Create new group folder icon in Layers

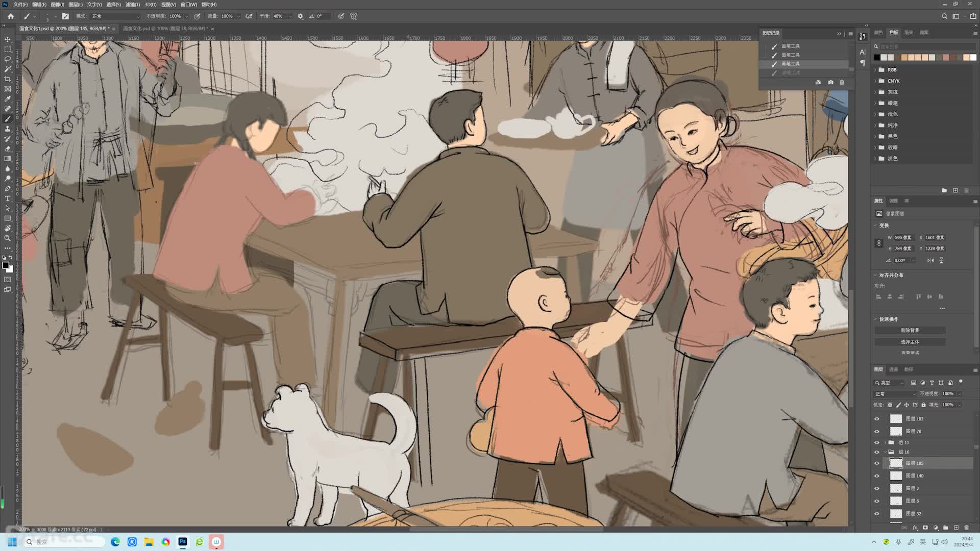click(x=946, y=528)
